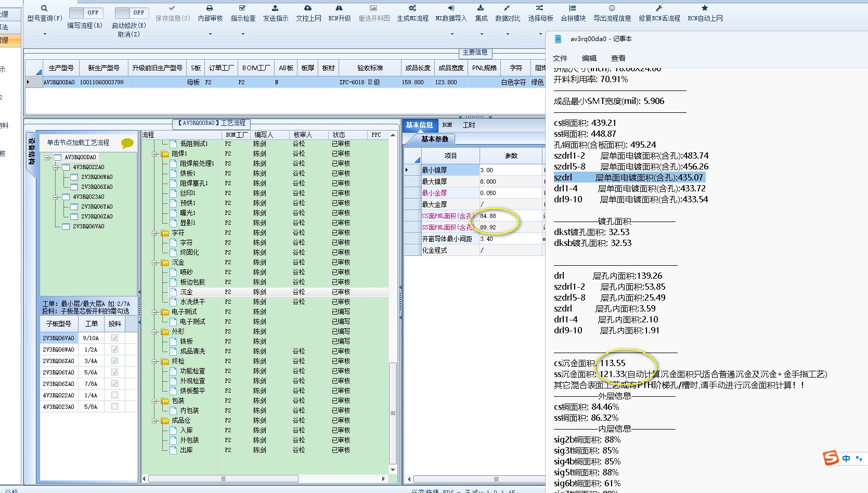Click the 发送指示 upload icon

(x=275, y=8)
